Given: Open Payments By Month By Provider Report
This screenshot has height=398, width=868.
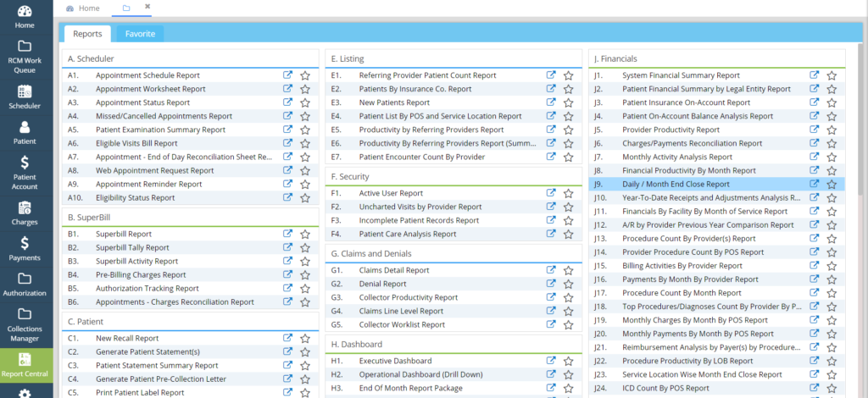Looking at the screenshot, I should tap(690, 279).
